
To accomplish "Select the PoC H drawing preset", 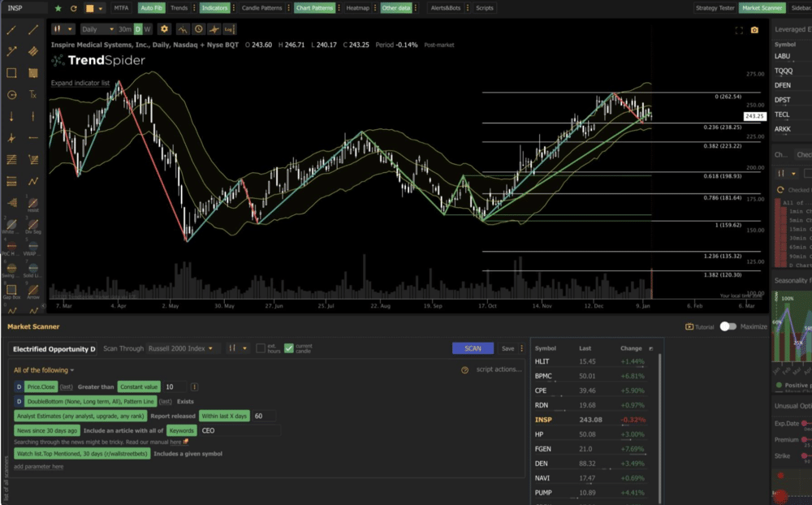I will (x=11, y=248).
